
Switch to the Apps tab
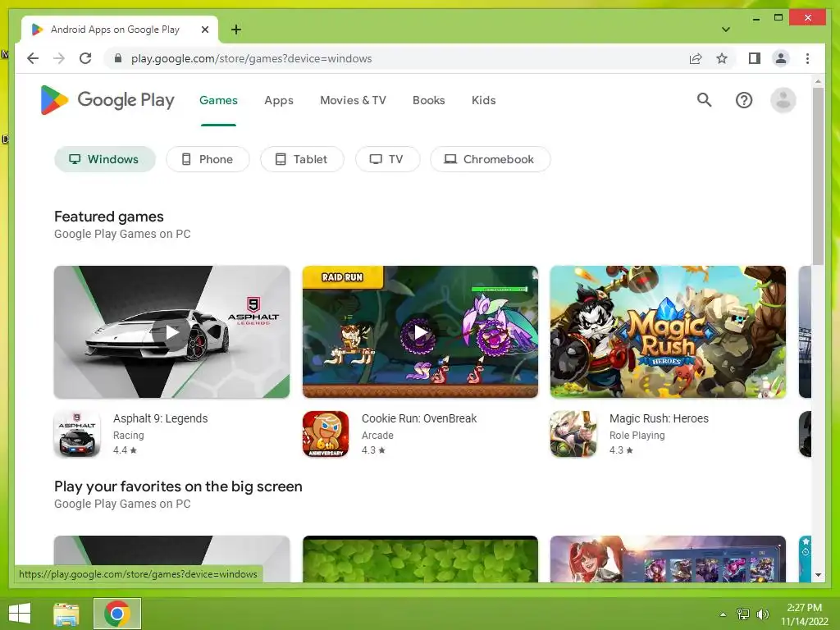pyautogui.click(x=279, y=100)
